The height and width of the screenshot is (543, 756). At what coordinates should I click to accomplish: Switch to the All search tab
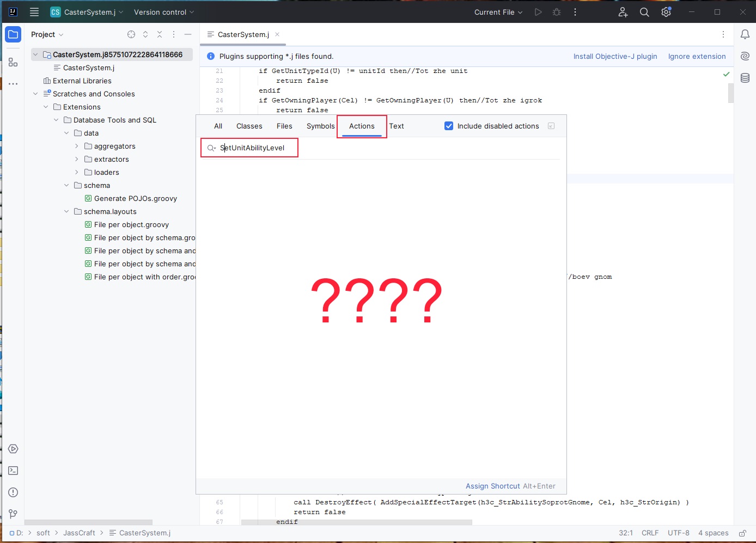pos(218,126)
